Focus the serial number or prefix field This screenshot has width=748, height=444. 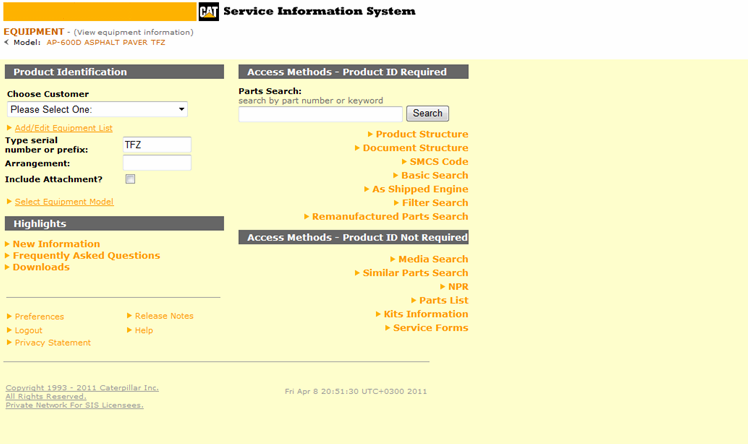(156, 145)
